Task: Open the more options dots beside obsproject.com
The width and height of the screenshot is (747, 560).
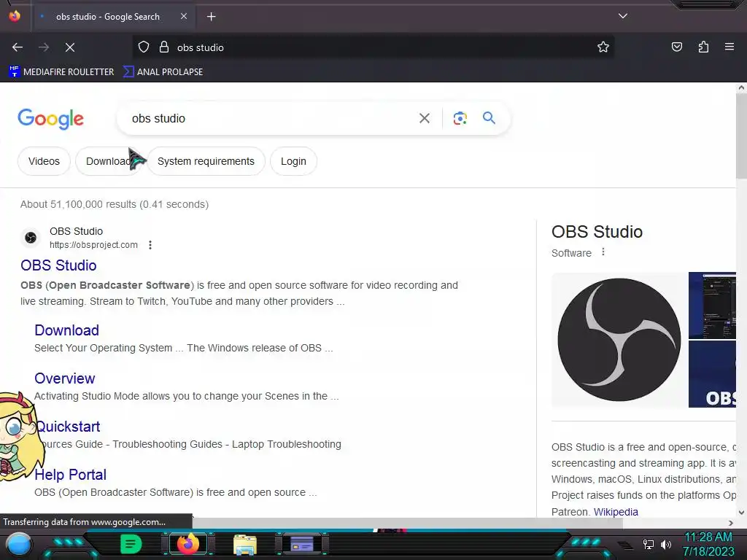Action: point(150,245)
